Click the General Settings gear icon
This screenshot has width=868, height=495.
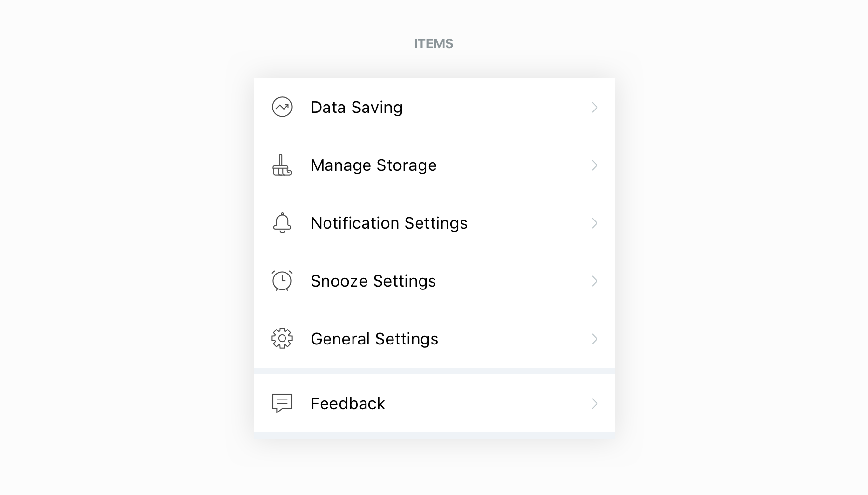[282, 339]
